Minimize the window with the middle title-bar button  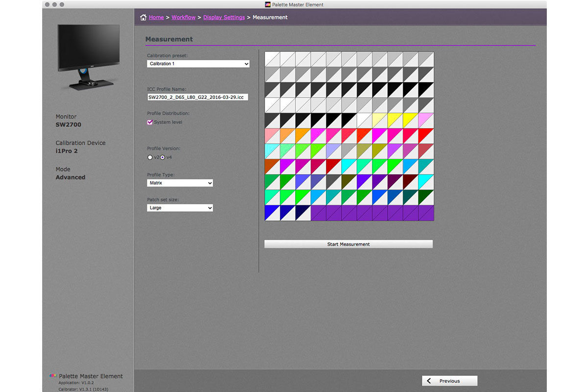pos(54,4)
